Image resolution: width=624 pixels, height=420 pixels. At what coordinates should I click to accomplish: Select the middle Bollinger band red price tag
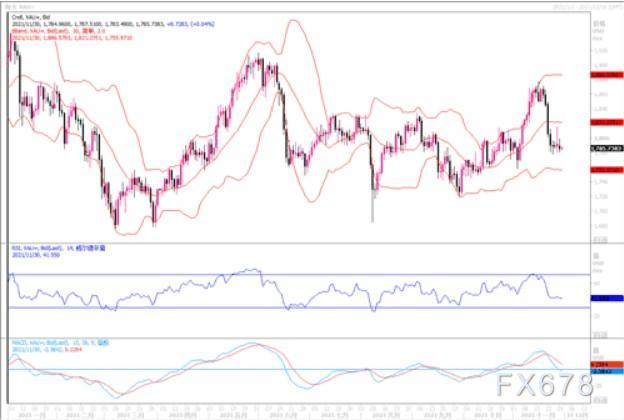tap(607, 122)
